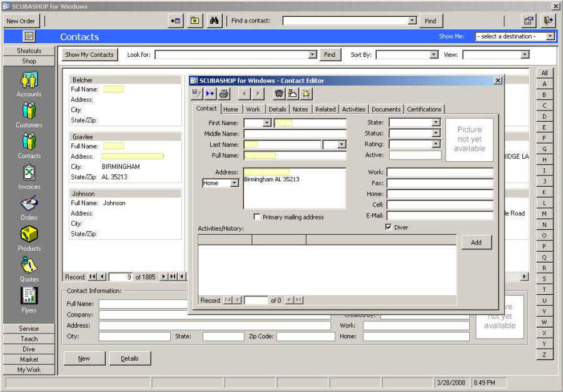563x392 pixels.
Task: Click the arrow-calendar icon in main toolbar
Action: tap(176, 21)
